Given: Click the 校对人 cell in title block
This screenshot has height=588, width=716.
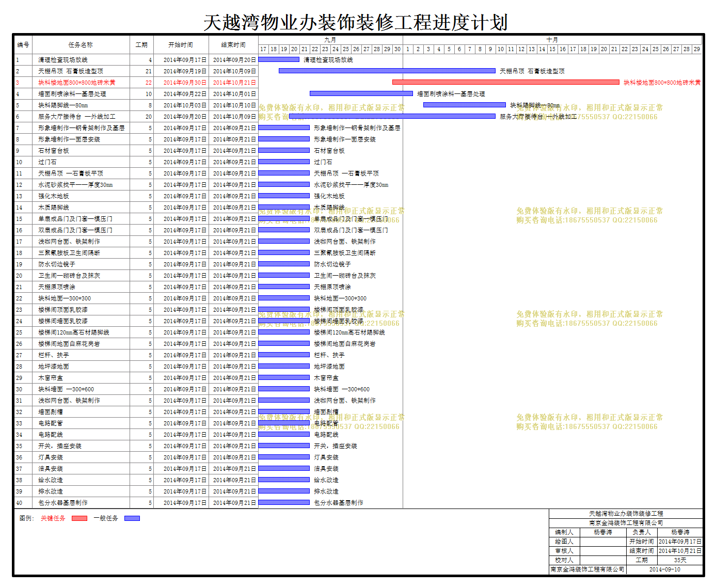Looking at the screenshot, I should (564, 560).
